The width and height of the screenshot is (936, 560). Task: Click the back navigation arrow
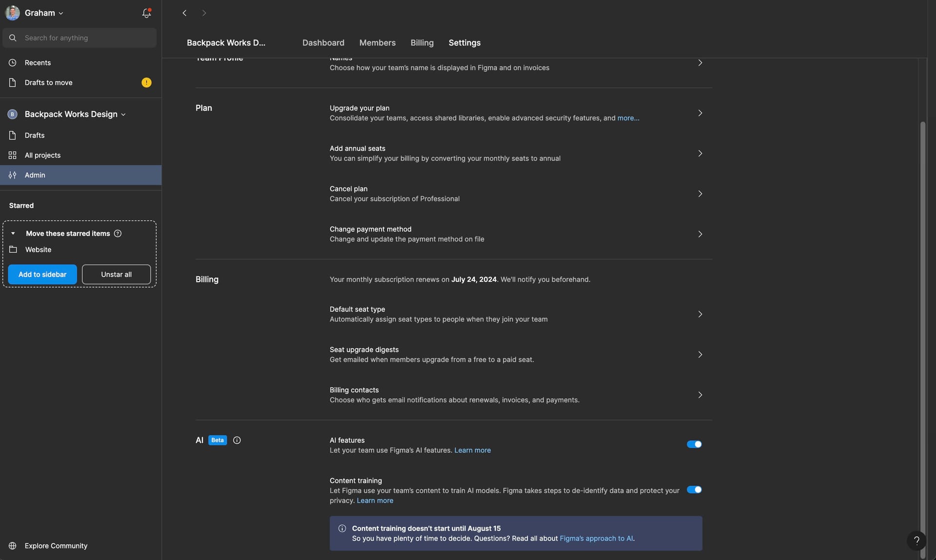[x=184, y=13]
